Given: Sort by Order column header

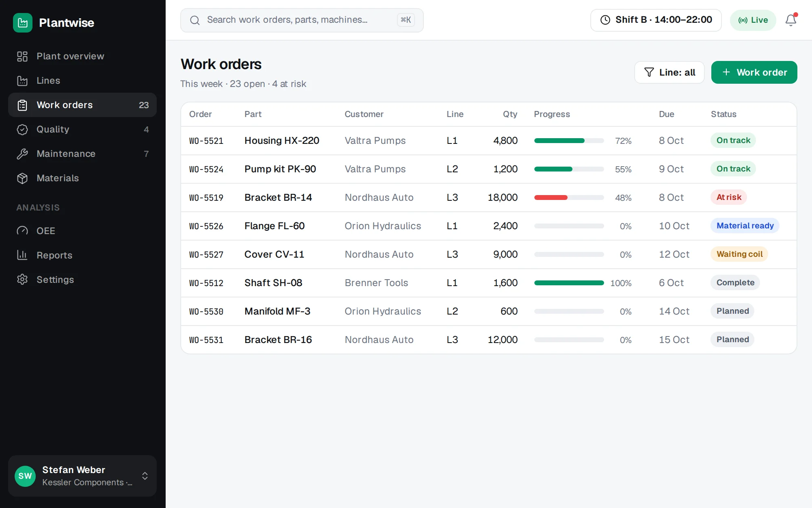Looking at the screenshot, I should (x=201, y=114).
